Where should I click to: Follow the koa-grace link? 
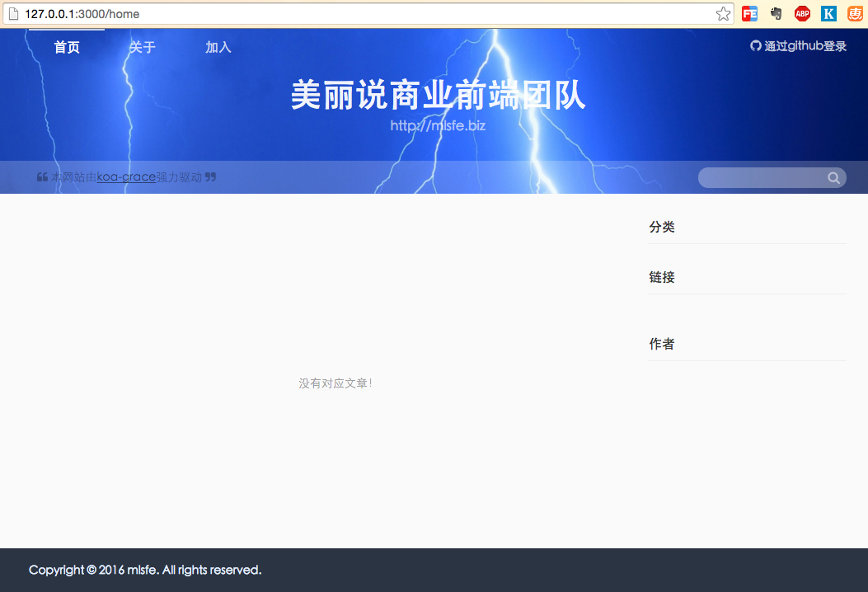tap(126, 177)
